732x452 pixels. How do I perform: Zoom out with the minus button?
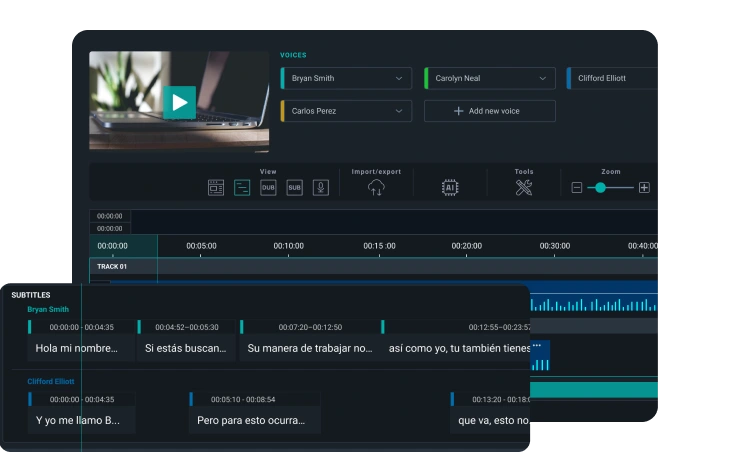(577, 187)
